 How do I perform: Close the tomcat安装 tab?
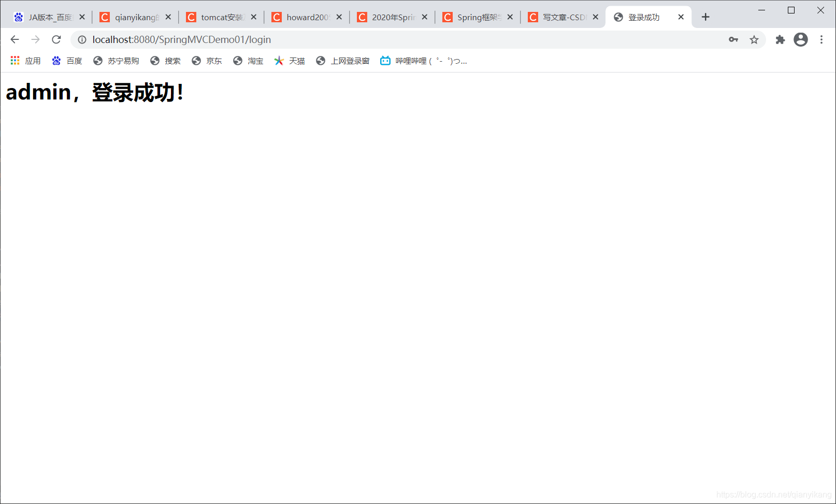253,17
